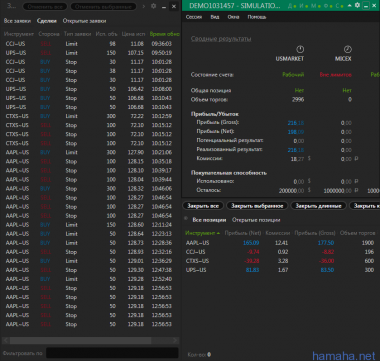Open the Помощь menu
The width and height of the screenshot is (380, 361).
(x=257, y=17)
